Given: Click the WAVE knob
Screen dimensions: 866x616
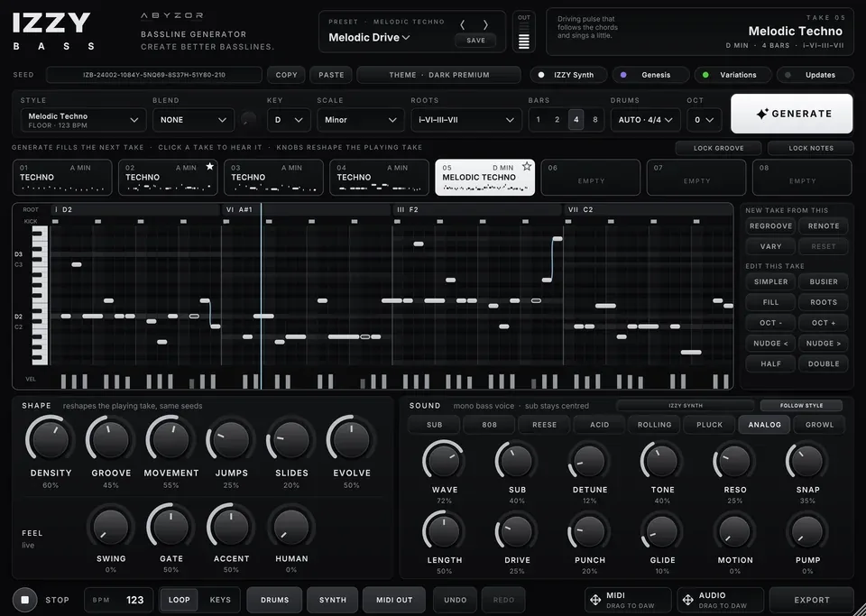Looking at the screenshot, I should tap(444, 462).
